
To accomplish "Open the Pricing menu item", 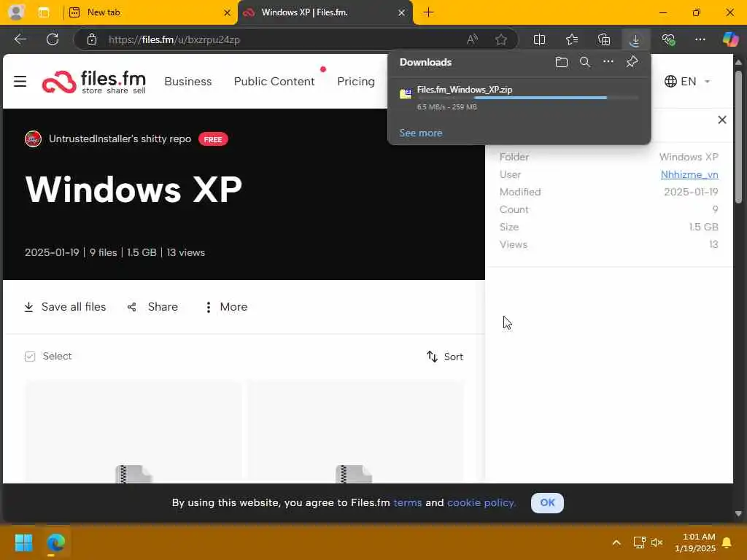I will pyautogui.click(x=356, y=82).
